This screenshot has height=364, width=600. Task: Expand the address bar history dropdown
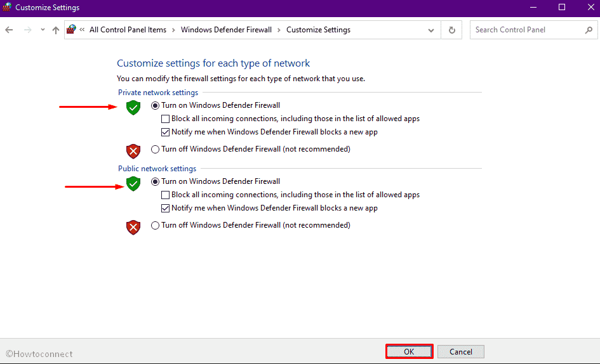[431, 30]
